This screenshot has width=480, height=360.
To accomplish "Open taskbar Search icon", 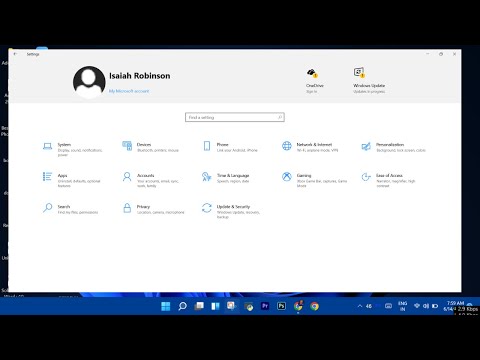I will pyautogui.click(x=182, y=306).
